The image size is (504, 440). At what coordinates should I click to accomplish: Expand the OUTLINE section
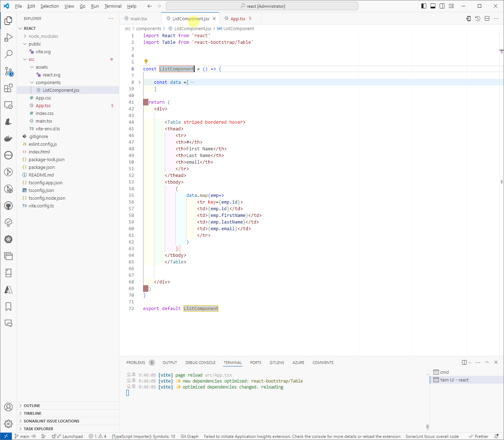(68, 406)
